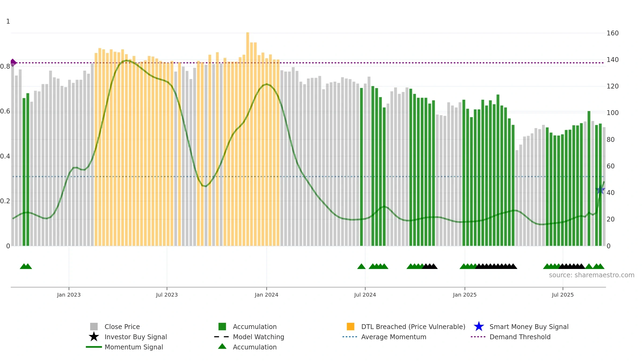
Task: Click the purple diamond marker on demand threshold line
Action: pos(13,63)
